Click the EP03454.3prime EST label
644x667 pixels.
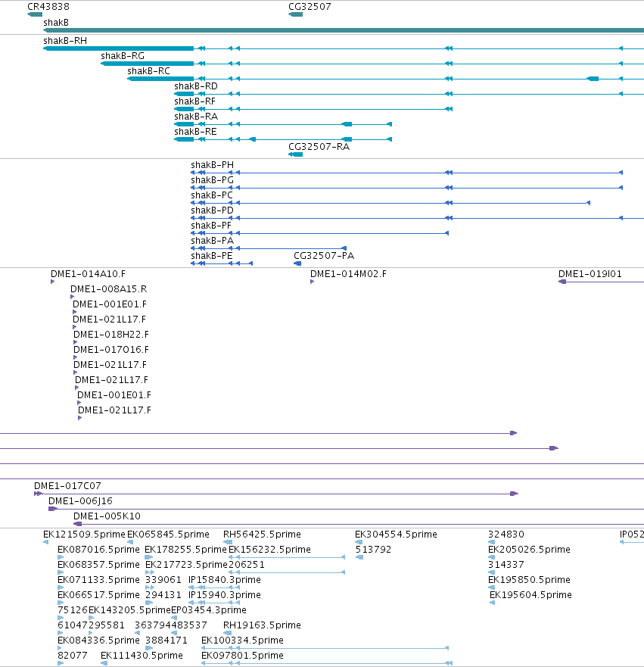pyautogui.click(x=209, y=610)
